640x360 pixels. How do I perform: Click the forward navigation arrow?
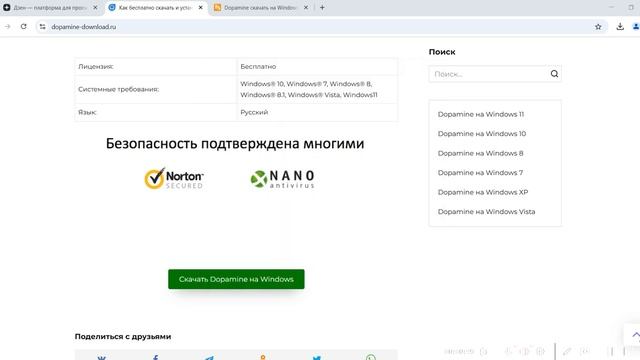click(x=7, y=27)
